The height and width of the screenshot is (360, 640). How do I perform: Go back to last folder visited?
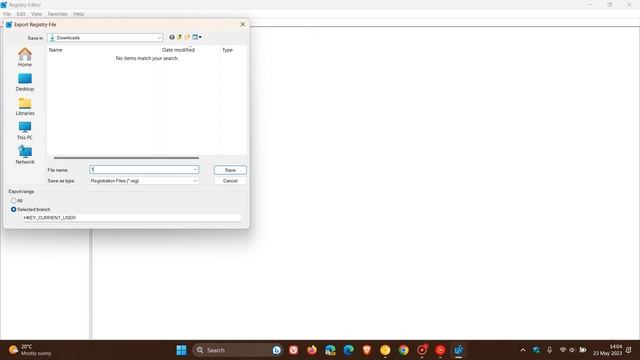172,37
